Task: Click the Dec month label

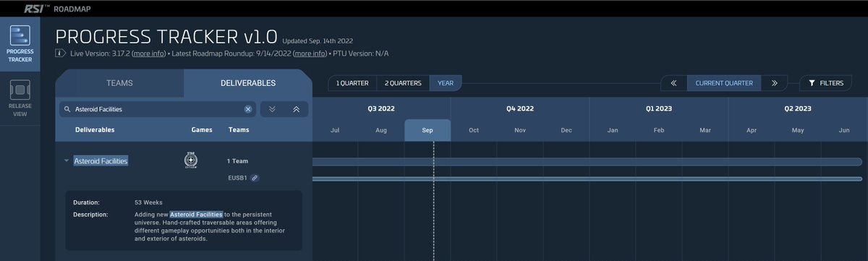Action: pos(566,131)
